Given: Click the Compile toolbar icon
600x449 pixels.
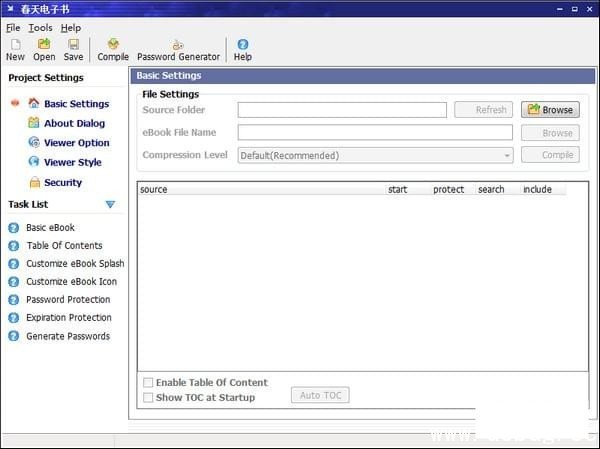Looking at the screenshot, I should point(113,49).
